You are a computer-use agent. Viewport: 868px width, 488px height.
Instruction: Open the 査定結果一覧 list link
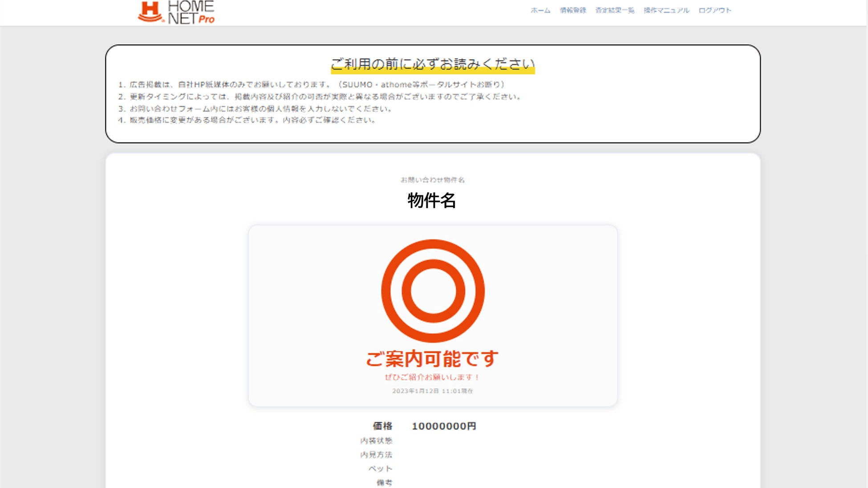(x=615, y=10)
